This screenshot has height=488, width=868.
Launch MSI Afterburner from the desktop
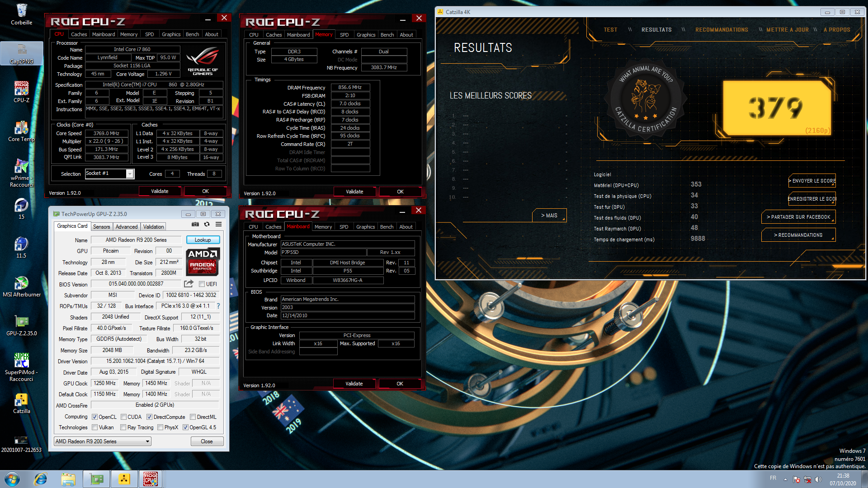click(x=21, y=286)
